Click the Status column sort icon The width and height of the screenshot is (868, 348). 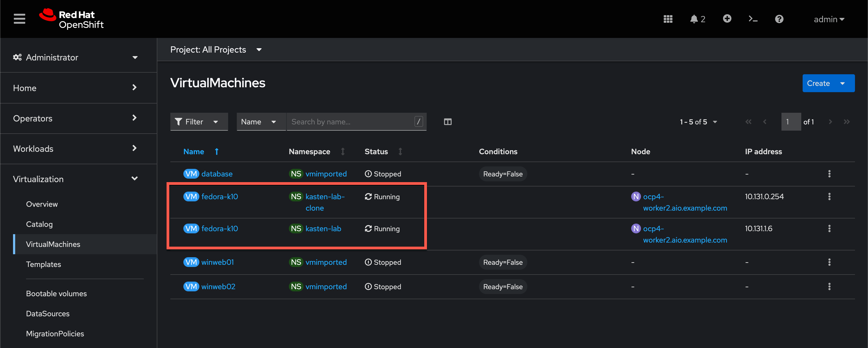[400, 152]
